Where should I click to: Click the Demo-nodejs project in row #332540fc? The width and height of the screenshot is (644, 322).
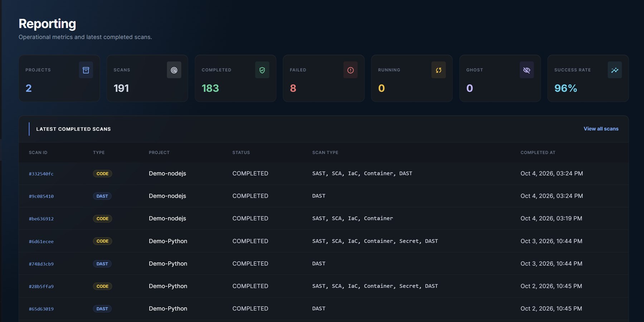pyautogui.click(x=167, y=173)
